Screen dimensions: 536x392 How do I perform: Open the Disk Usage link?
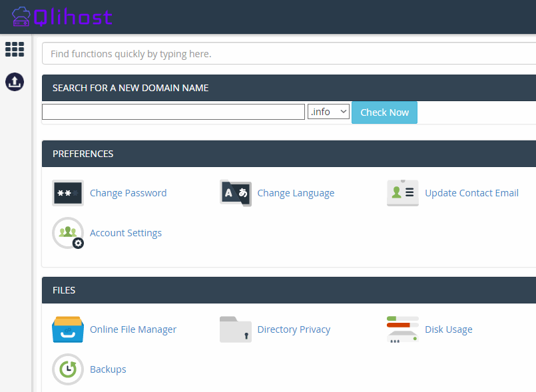[449, 329]
